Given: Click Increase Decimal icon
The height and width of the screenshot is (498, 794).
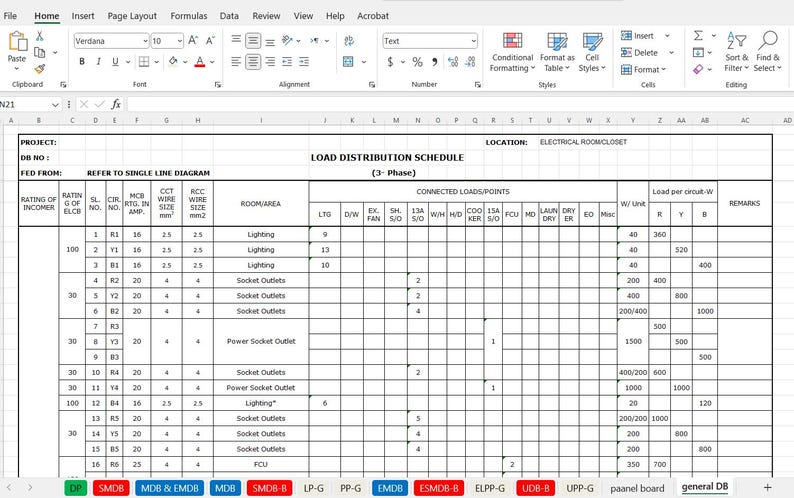Looking at the screenshot, I should [453, 62].
